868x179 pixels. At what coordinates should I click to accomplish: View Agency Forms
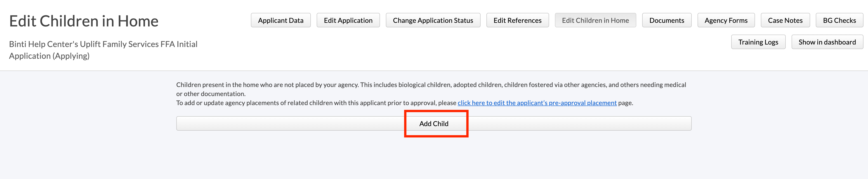coord(725,20)
